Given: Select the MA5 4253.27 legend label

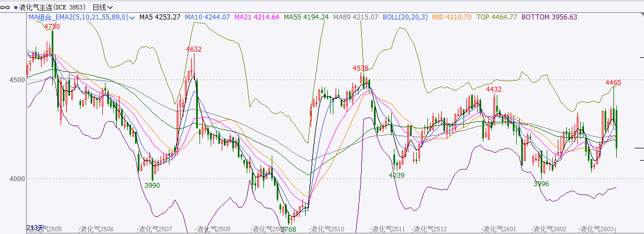Looking at the screenshot, I should pyautogui.click(x=159, y=17).
